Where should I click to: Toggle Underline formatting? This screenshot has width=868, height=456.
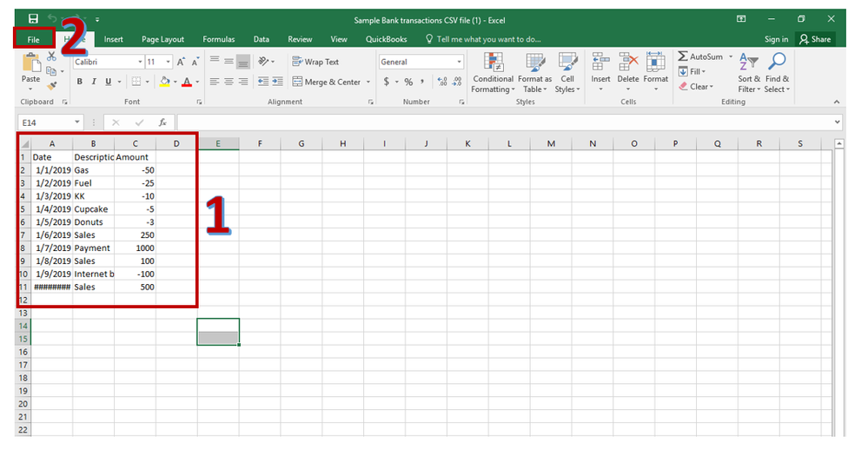click(x=108, y=82)
